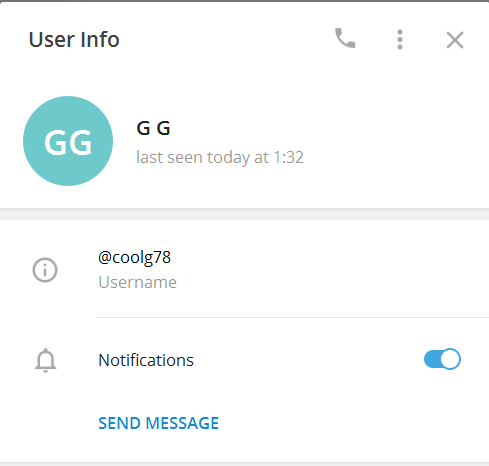Click the User Info header title
The height and width of the screenshot is (466, 489).
pos(74,40)
